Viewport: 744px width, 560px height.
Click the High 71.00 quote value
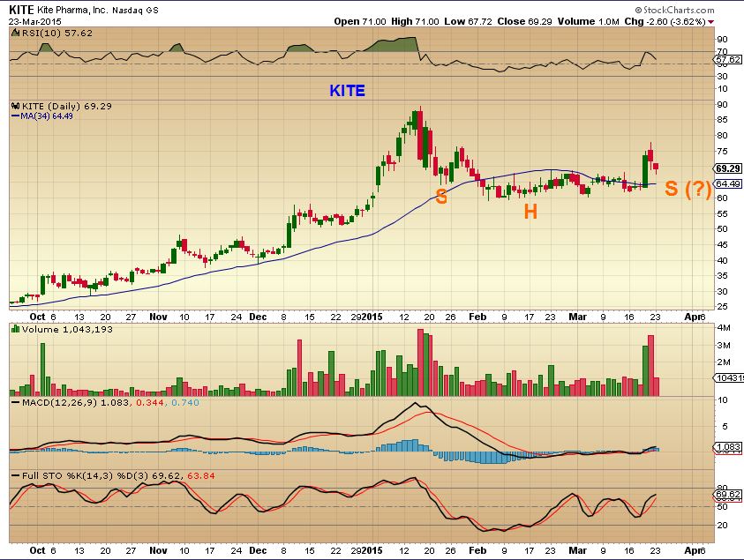pyautogui.click(x=415, y=21)
